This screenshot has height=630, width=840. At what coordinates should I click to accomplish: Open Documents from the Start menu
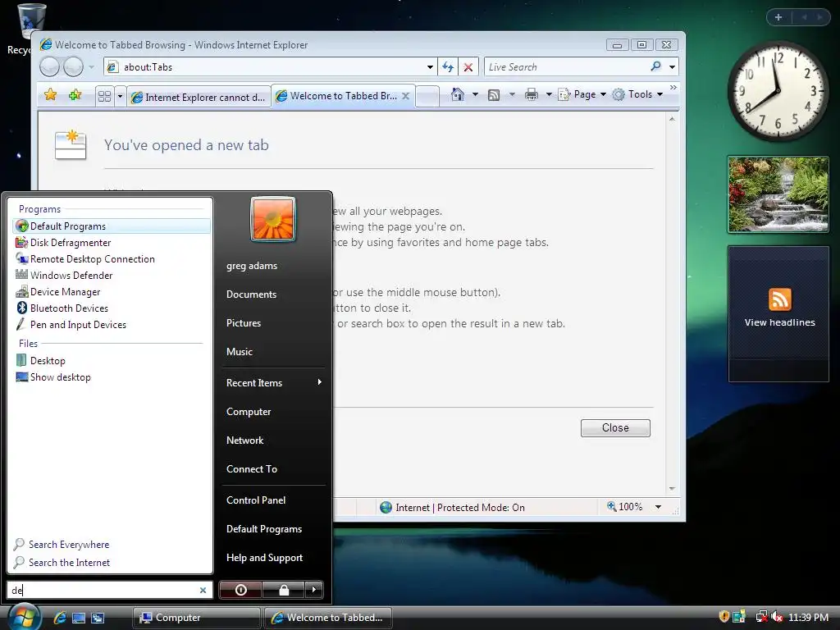click(x=251, y=294)
